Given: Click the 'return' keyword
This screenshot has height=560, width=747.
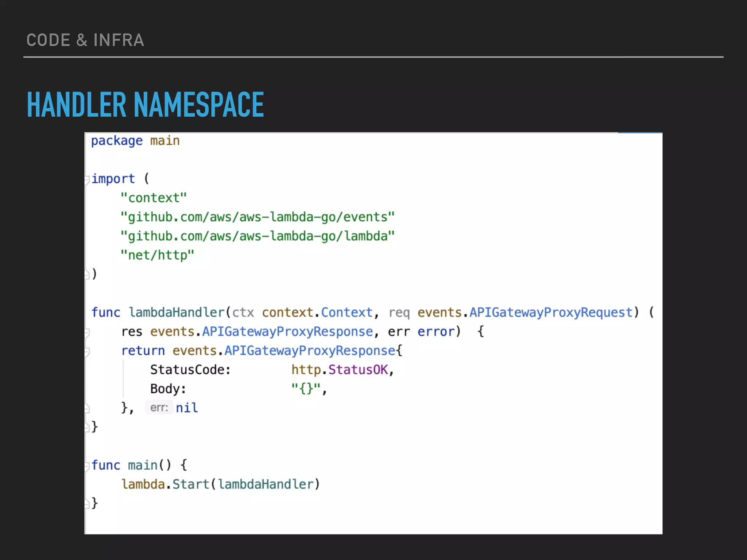Looking at the screenshot, I should 143,351.
